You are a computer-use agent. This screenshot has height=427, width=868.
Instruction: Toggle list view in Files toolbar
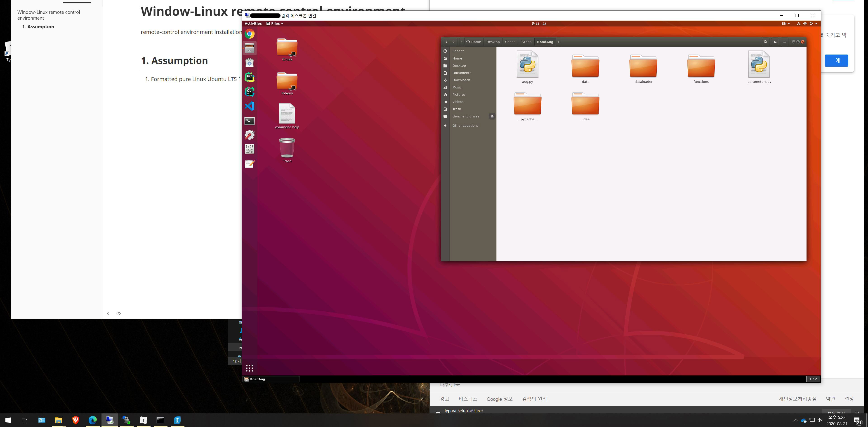(775, 42)
